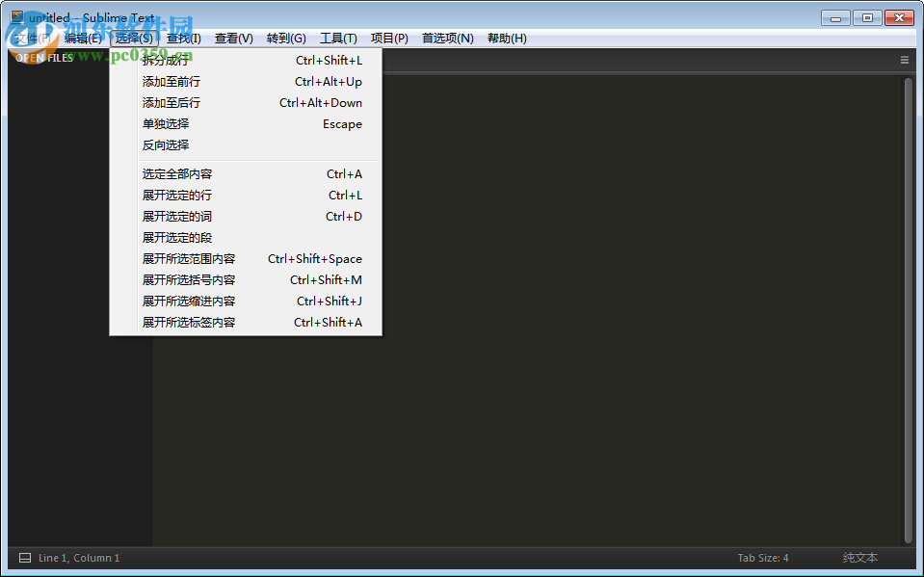Open the Tab Size: 4 selector
Screen dimensions: 924x577
pyautogui.click(x=762, y=557)
